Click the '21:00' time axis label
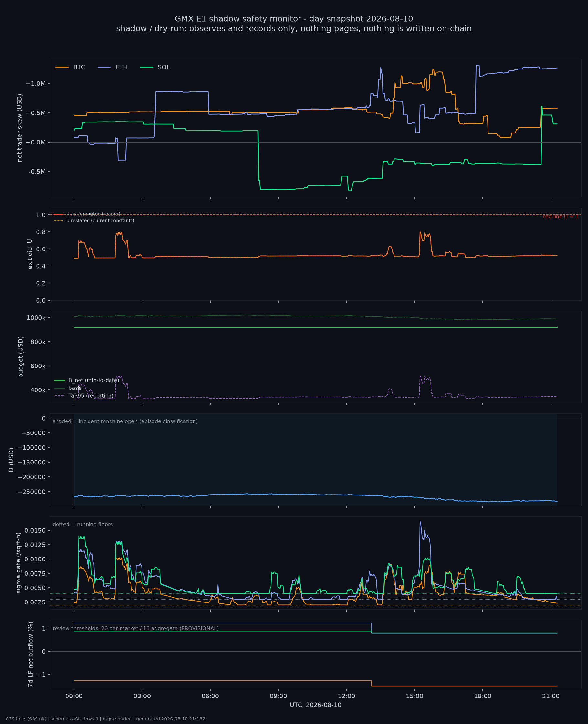The height and width of the screenshot is (724, 588). click(x=551, y=696)
